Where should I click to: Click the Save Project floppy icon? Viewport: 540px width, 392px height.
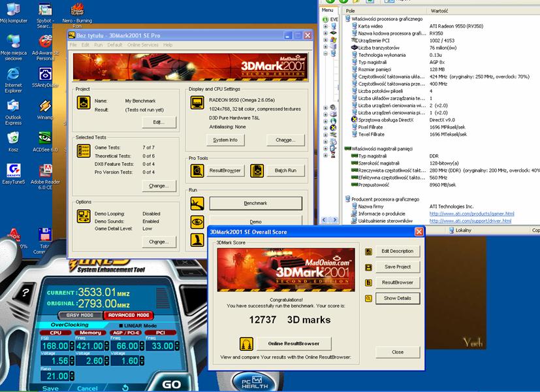pyautogui.click(x=368, y=267)
